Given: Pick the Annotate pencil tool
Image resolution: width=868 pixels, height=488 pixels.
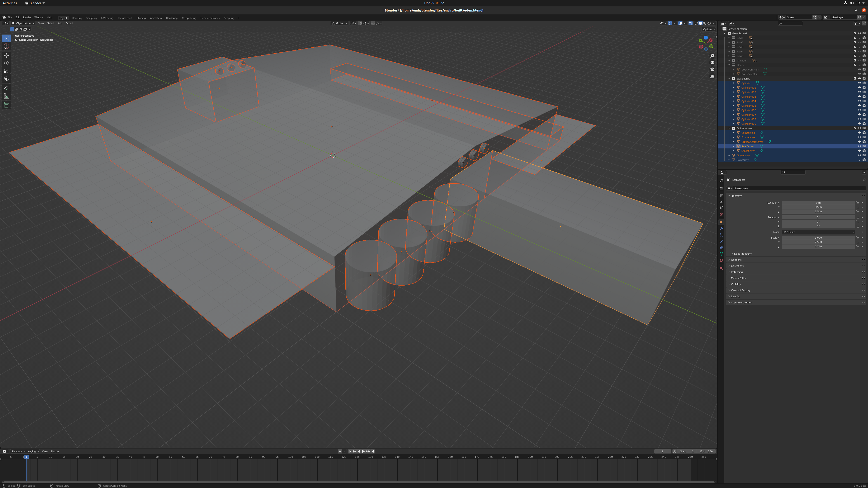Looking at the screenshot, I should tap(6, 88).
